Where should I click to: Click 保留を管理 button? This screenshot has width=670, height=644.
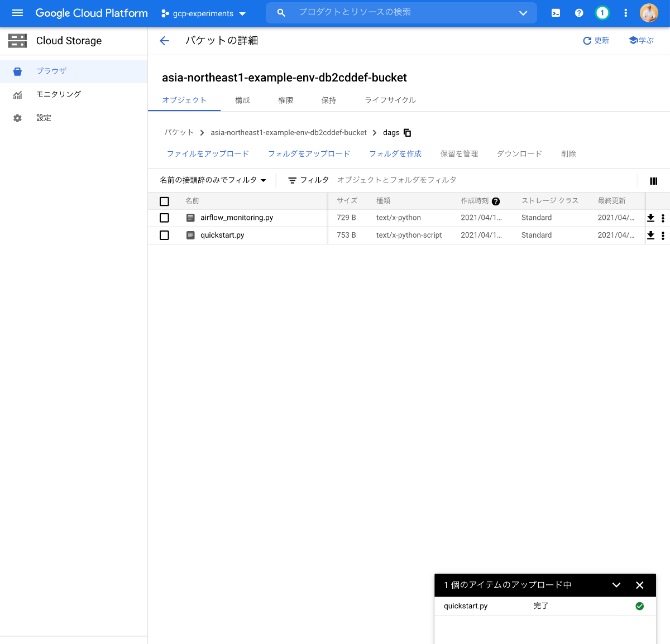click(x=459, y=154)
